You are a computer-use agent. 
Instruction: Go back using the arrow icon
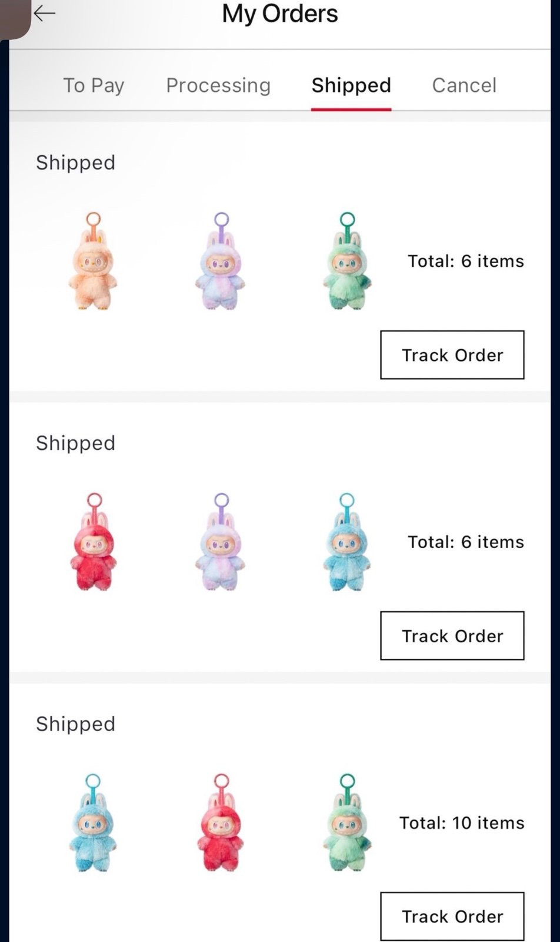coord(44,13)
